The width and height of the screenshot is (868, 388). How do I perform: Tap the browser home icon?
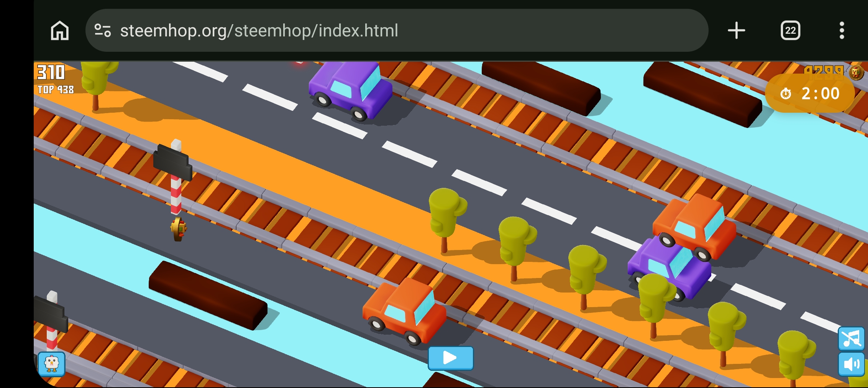[60, 31]
